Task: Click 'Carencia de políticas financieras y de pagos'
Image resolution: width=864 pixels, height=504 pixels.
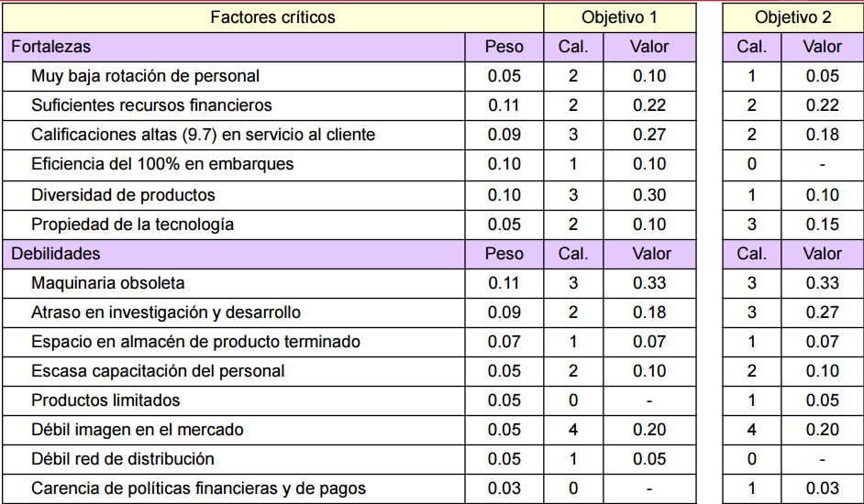Action: [x=198, y=488]
